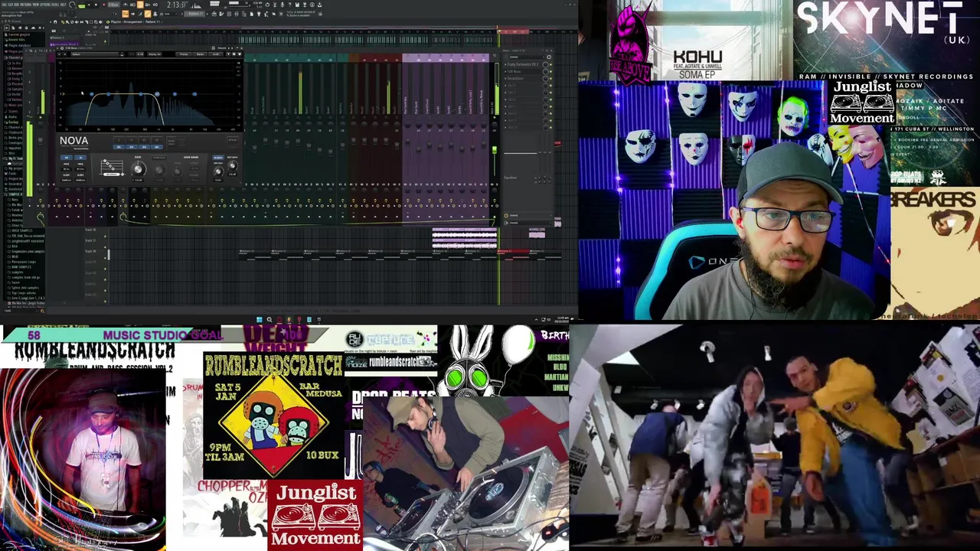Screen dimensions: 980x551
Task: Disable Fruity Parametric EQ 2 slot LED
Action: 550,64
